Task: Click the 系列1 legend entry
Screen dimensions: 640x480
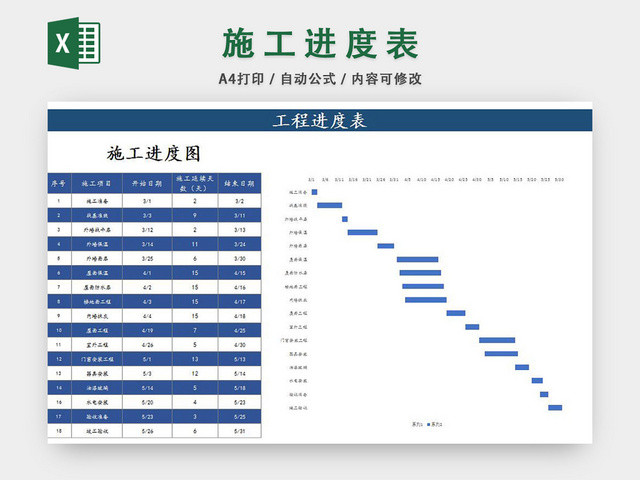Action: pos(417,424)
